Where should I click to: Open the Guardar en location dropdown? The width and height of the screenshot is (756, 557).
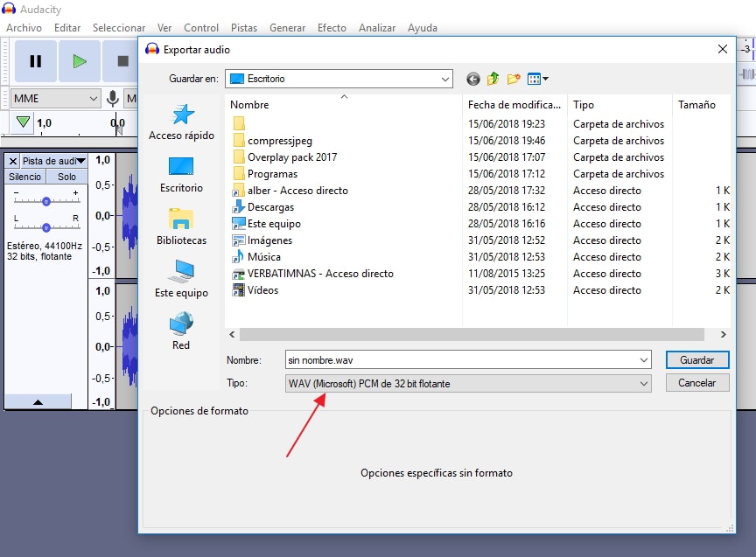[339, 79]
